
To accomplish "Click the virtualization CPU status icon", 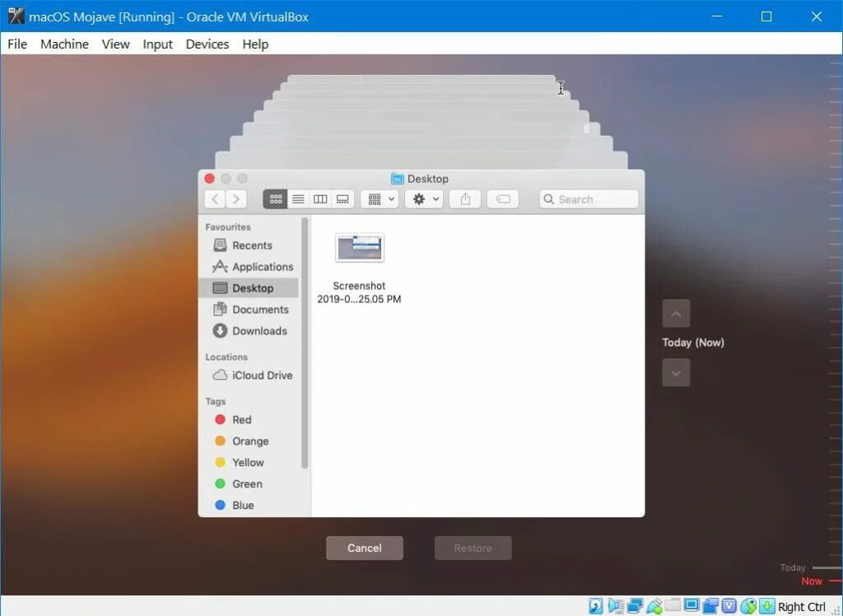I will 729,606.
